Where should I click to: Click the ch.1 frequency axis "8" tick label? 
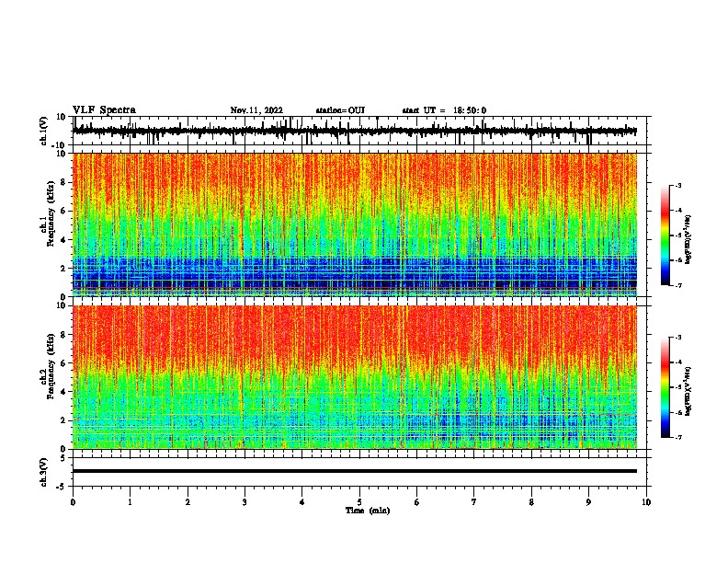tap(63, 182)
